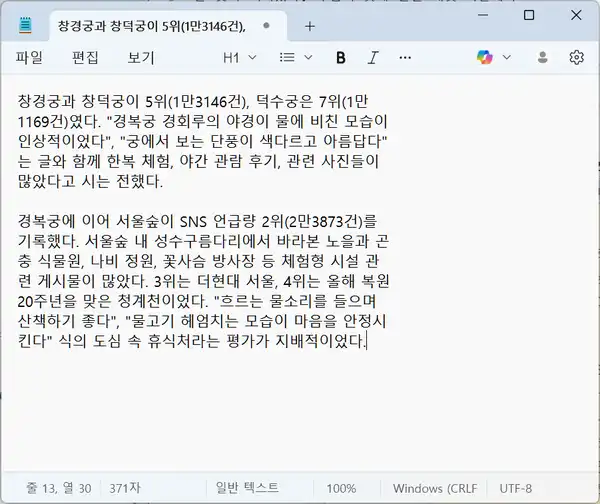Click the Notepad app icon in title bar
The height and width of the screenshot is (504, 600).
(x=25, y=26)
